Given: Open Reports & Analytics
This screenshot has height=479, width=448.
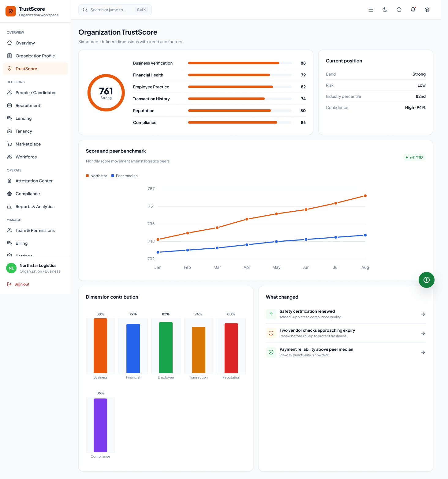Looking at the screenshot, I should 35,206.
